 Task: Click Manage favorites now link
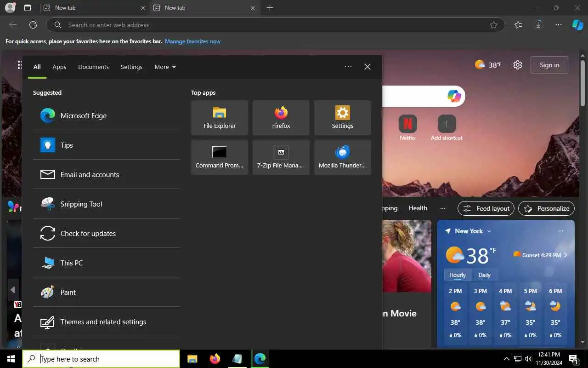pos(192,41)
